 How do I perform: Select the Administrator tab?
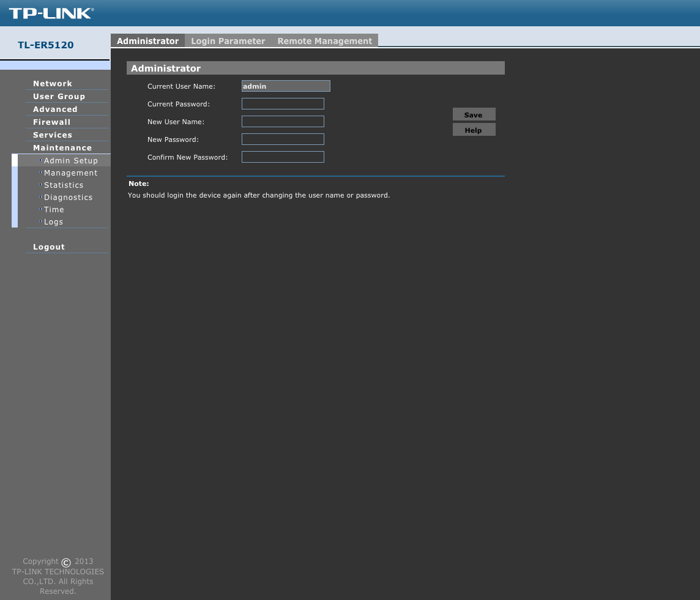(x=147, y=40)
